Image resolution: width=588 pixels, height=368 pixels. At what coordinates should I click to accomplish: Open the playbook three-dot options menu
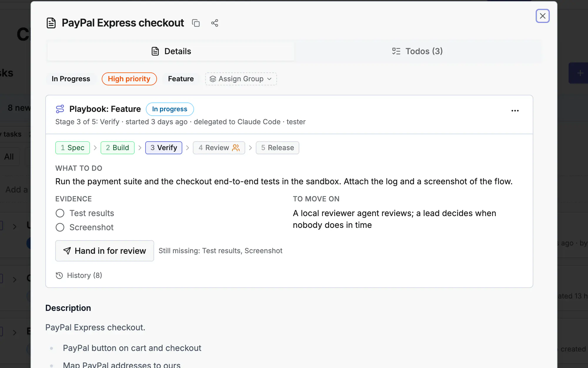(515, 111)
